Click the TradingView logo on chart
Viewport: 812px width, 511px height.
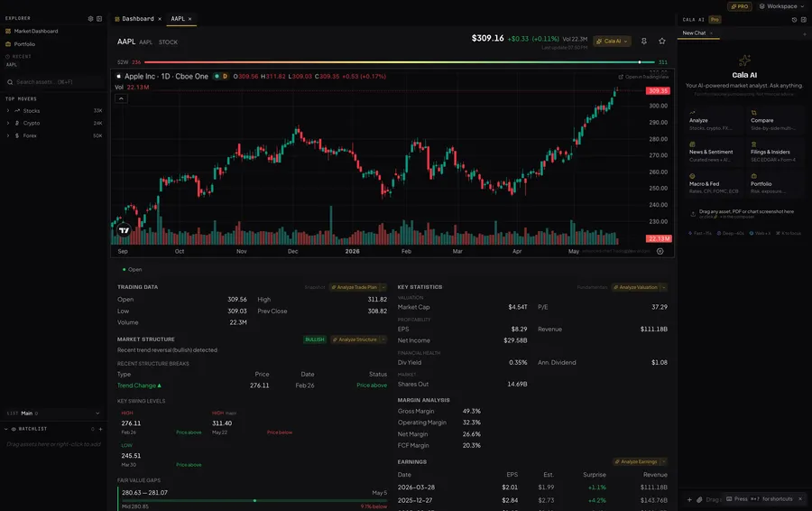coord(124,230)
